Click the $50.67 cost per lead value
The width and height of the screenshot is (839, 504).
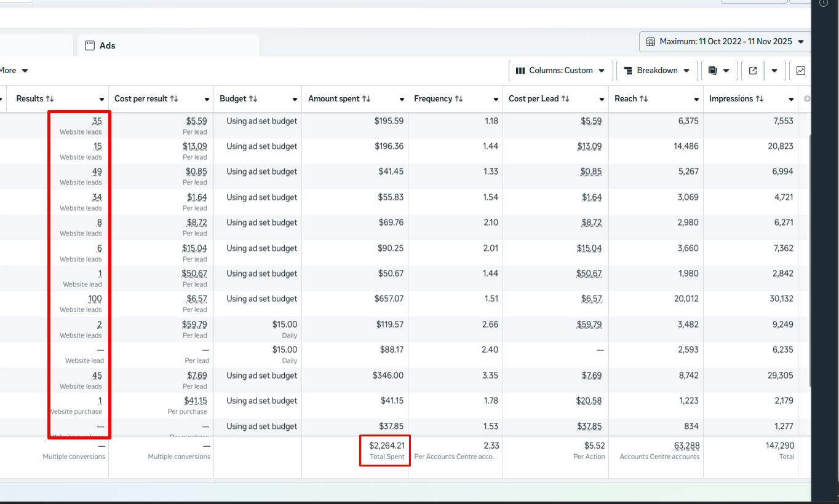589,274
